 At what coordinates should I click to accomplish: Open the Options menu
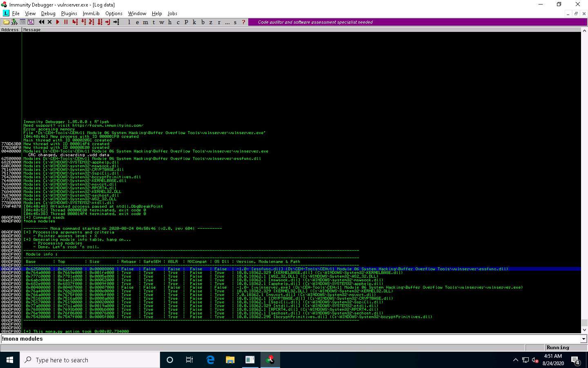[114, 13]
